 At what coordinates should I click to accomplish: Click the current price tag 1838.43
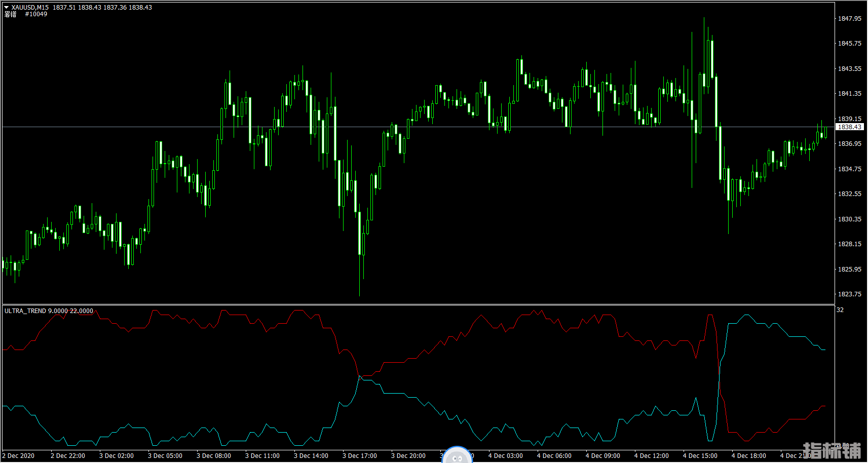coord(849,127)
